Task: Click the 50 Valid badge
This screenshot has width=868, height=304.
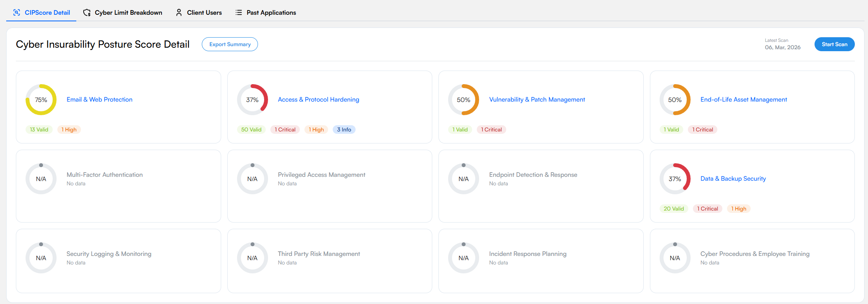Action: 251,130
